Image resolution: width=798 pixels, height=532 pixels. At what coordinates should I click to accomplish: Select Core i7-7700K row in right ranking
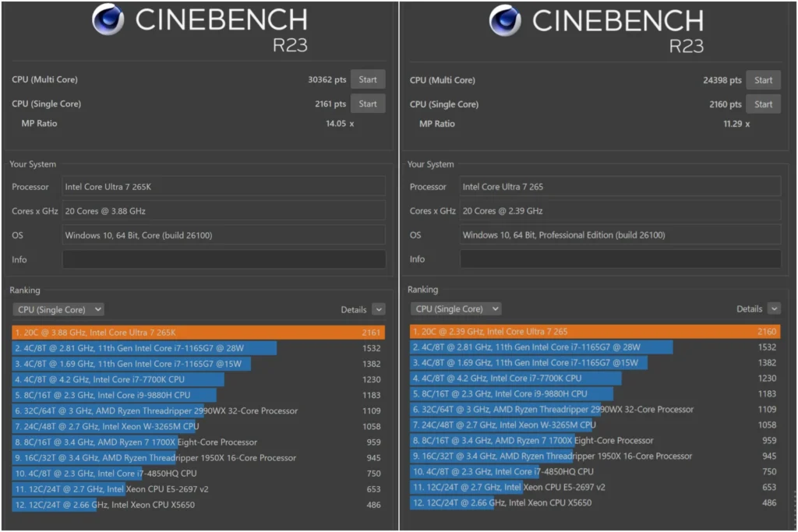[595, 379]
